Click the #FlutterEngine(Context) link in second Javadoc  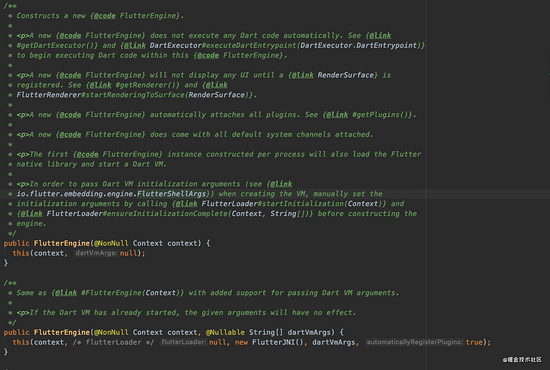(x=128, y=293)
